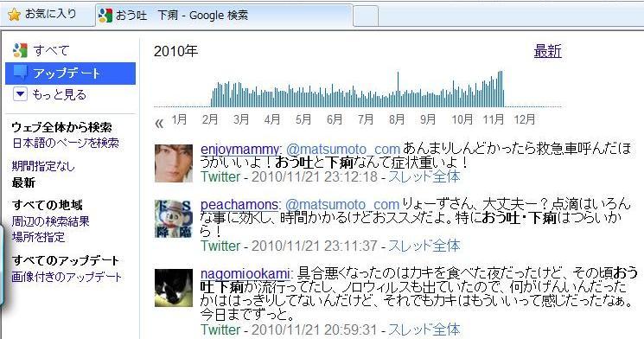Viewport: 644px width, 339px height.
Task: Open enjoymammy's profile picture
Action: (x=174, y=163)
